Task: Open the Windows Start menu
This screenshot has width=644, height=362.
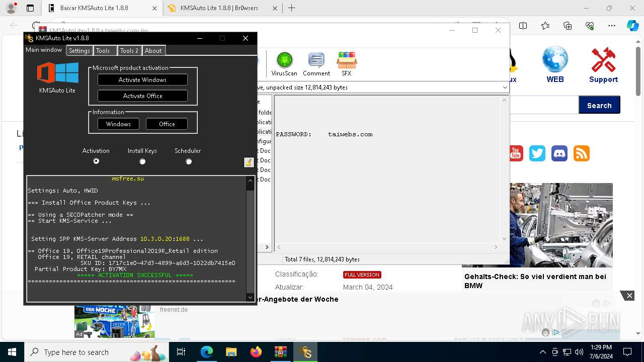Action: 12,352
